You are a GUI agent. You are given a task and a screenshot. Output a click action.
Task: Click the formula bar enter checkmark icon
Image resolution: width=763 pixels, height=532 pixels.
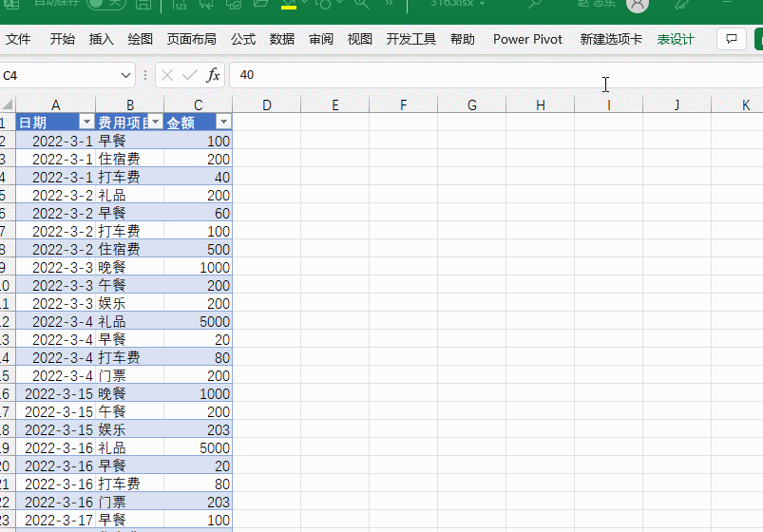point(190,75)
